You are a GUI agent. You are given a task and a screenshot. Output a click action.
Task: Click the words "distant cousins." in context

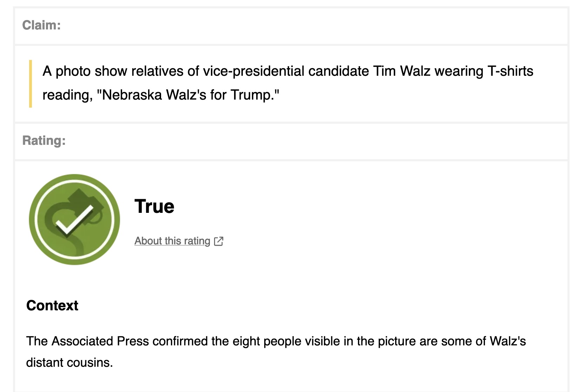pyautogui.click(x=69, y=363)
